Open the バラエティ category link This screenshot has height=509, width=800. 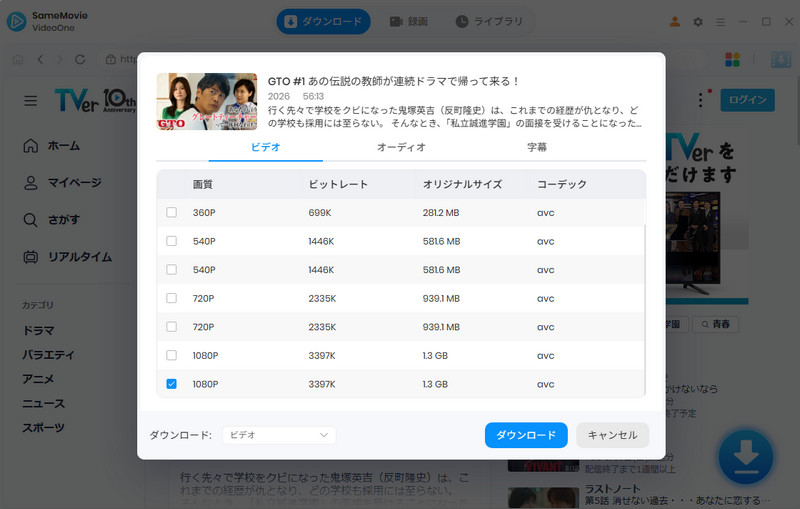tap(48, 355)
